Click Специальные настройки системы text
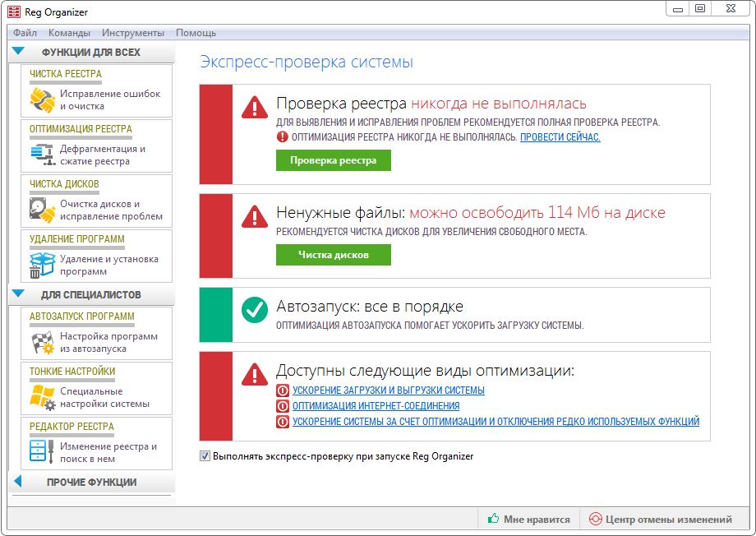Screen dimensions: 756x536 (104, 398)
